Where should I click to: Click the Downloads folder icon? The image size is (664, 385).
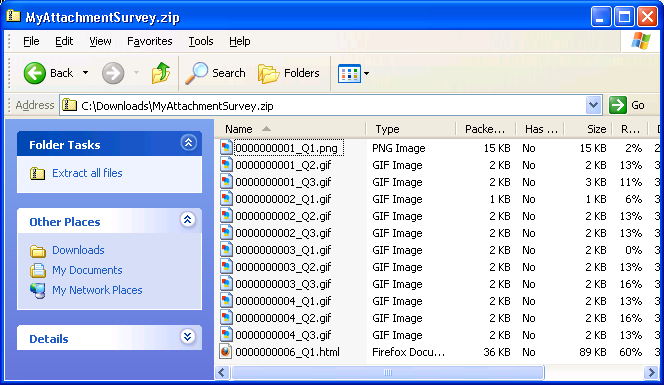(38, 251)
